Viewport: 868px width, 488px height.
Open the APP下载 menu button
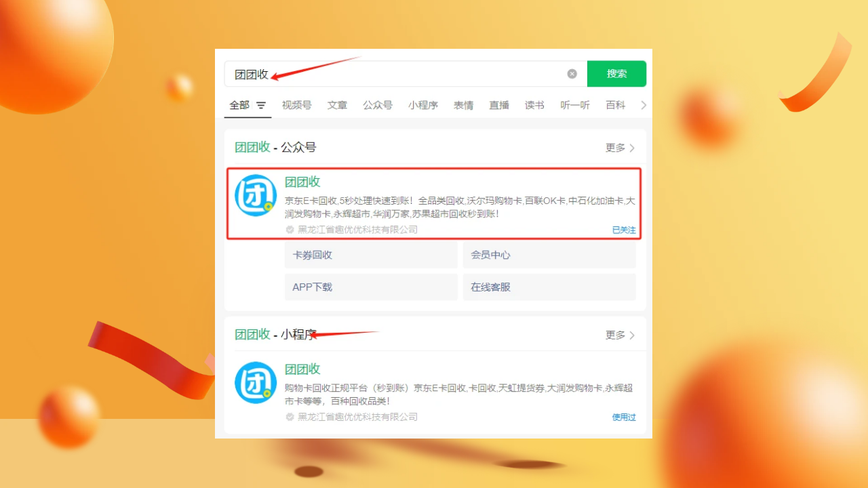371,287
